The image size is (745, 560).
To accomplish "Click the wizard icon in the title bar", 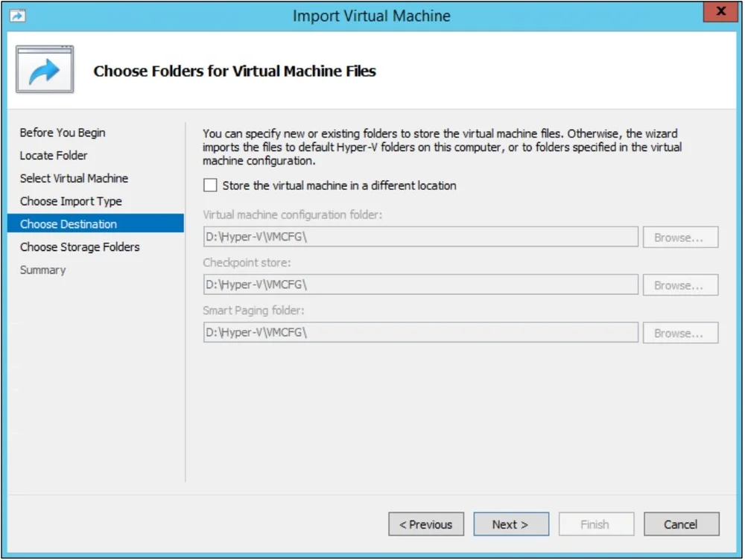I will (x=18, y=13).
